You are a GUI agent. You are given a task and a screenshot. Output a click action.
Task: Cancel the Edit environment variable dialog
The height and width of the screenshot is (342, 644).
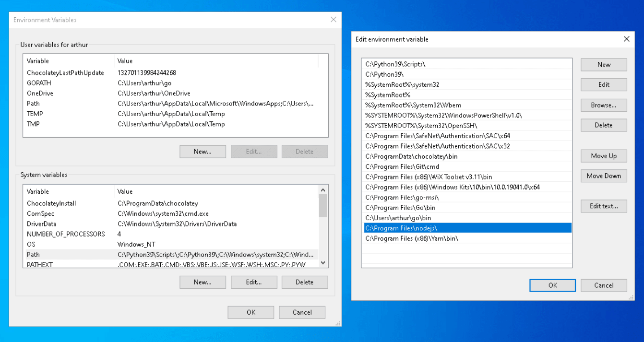[x=603, y=285]
